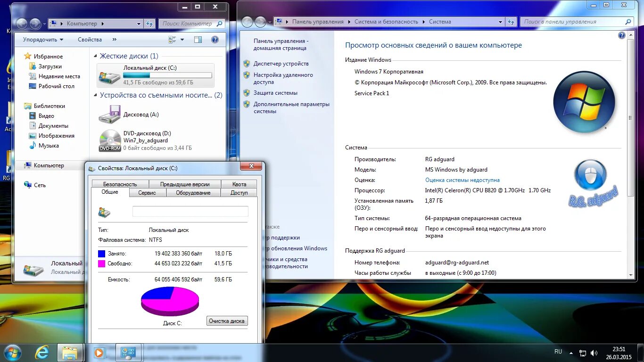The width and height of the screenshot is (644, 362).
Task: Click drive icon in C: properties dialog
Action: (x=104, y=212)
